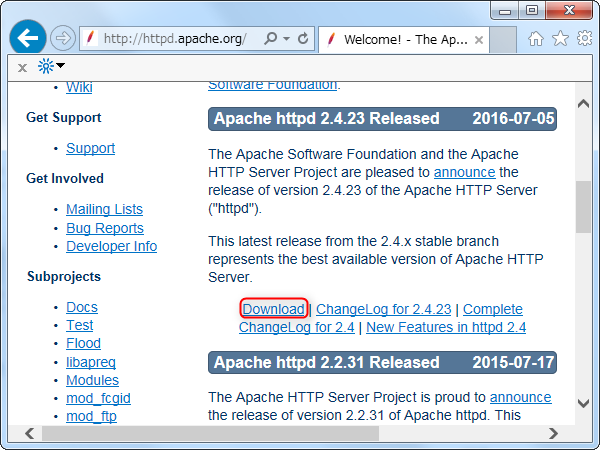The height and width of the screenshot is (450, 600).
Task: Minimize the browser window
Action: 505,11
